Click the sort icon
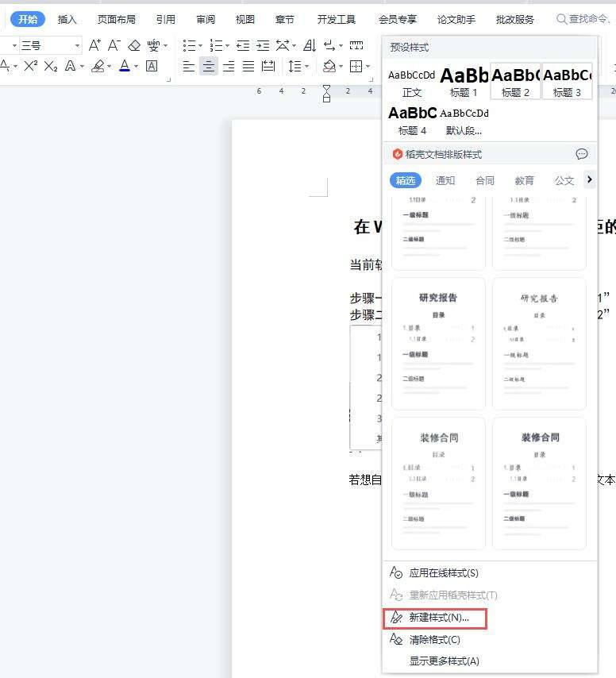This screenshot has height=678, width=616. pos(310,45)
